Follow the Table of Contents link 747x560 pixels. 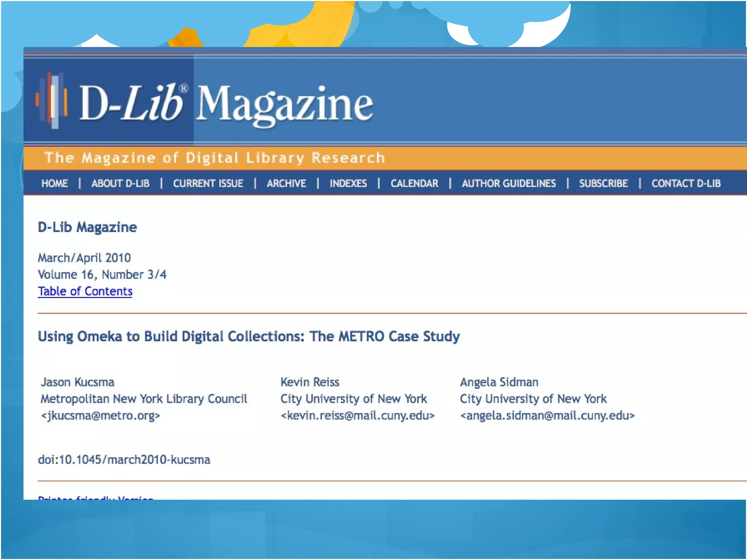pos(85,291)
